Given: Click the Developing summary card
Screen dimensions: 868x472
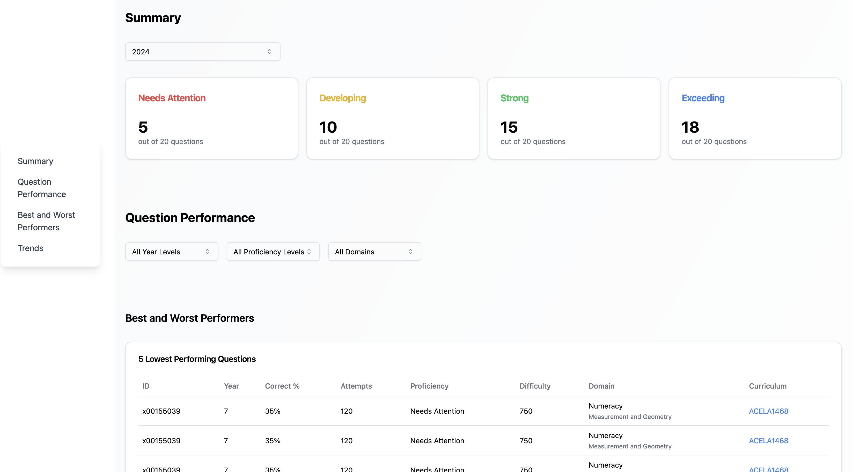Looking at the screenshot, I should click(x=393, y=118).
